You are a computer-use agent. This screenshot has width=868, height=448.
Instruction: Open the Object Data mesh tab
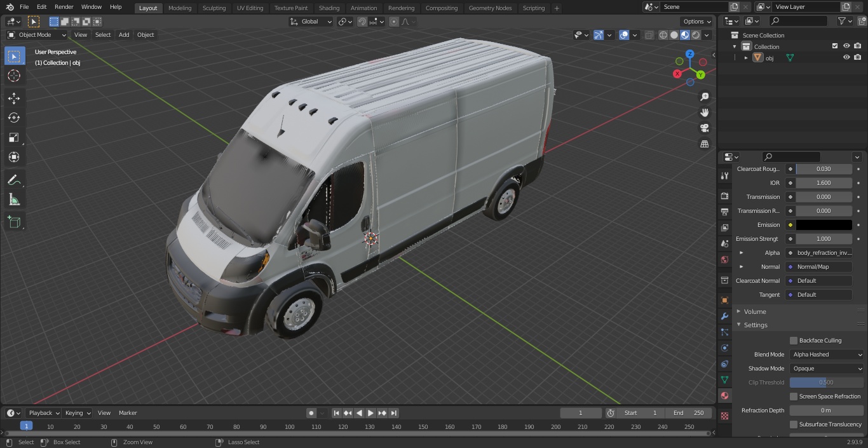pyautogui.click(x=724, y=379)
